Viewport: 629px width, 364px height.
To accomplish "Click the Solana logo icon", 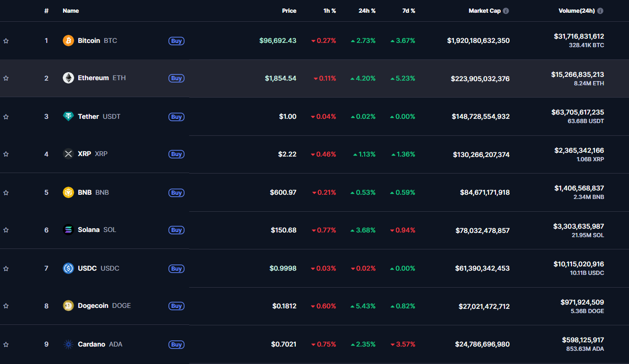I will pyautogui.click(x=68, y=230).
